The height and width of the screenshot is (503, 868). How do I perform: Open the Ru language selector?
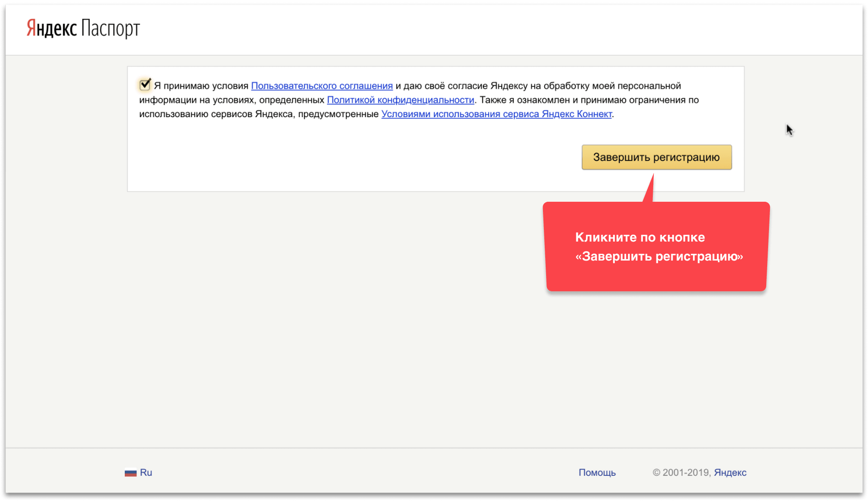(146, 473)
